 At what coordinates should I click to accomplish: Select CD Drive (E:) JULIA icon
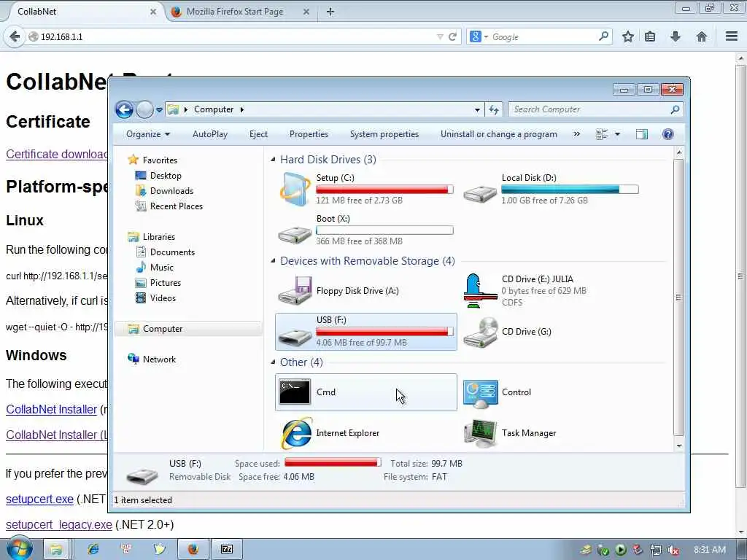(480, 290)
